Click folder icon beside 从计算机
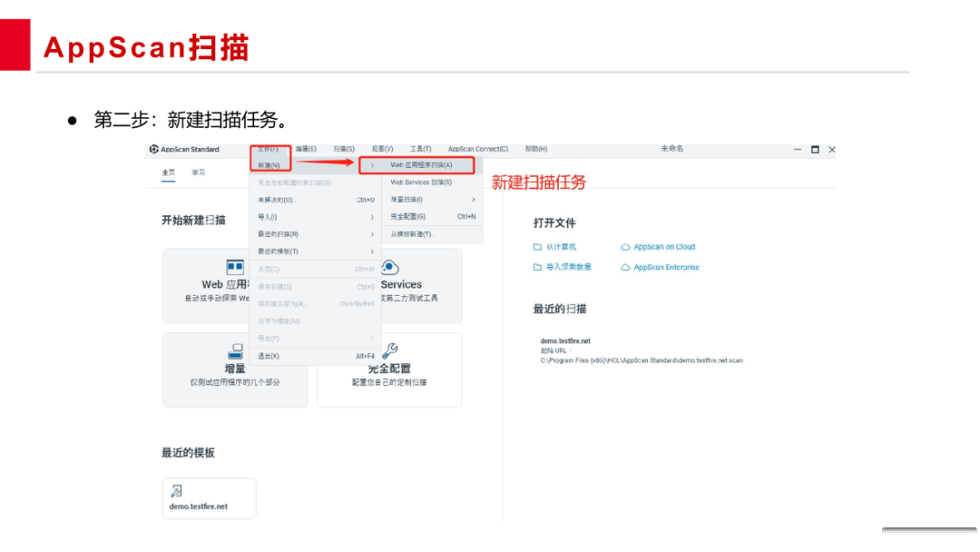 click(x=537, y=247)
